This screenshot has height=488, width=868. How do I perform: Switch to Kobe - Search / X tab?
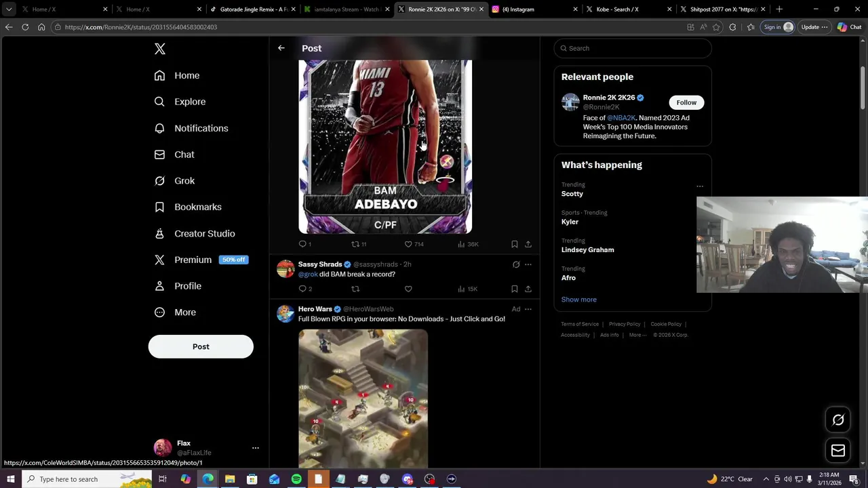[x=628, y=9]
